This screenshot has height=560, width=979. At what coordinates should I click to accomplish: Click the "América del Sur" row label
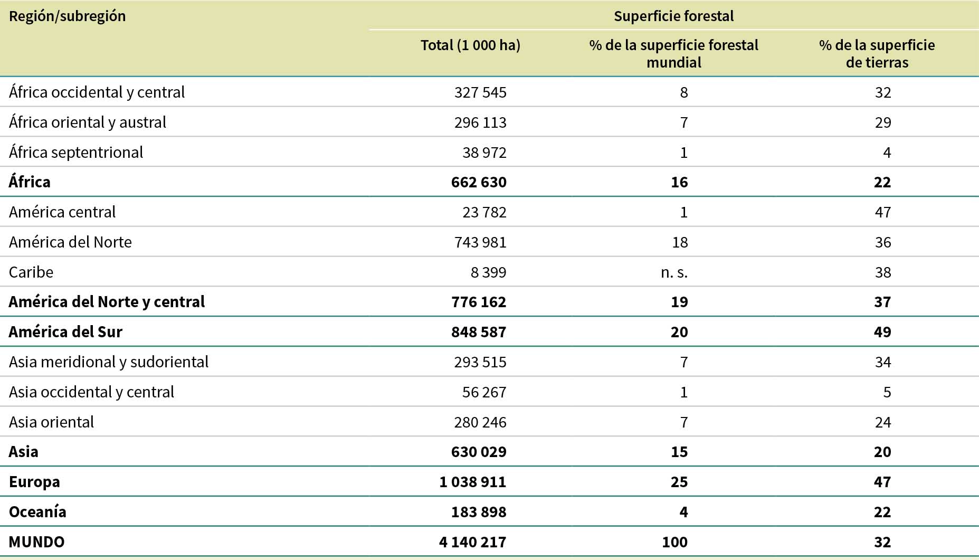(65, 332)
